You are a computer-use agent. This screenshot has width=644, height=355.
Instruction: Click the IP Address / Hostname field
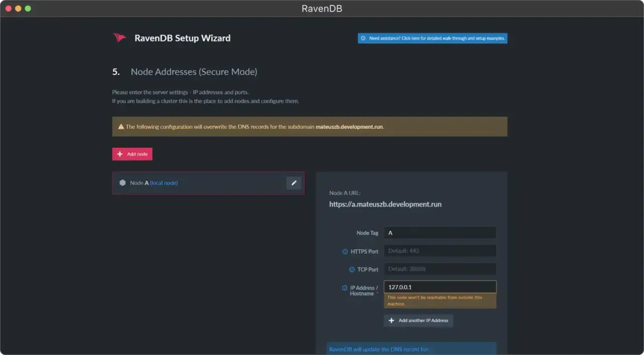pyautogui.click(x=440, y=287)
